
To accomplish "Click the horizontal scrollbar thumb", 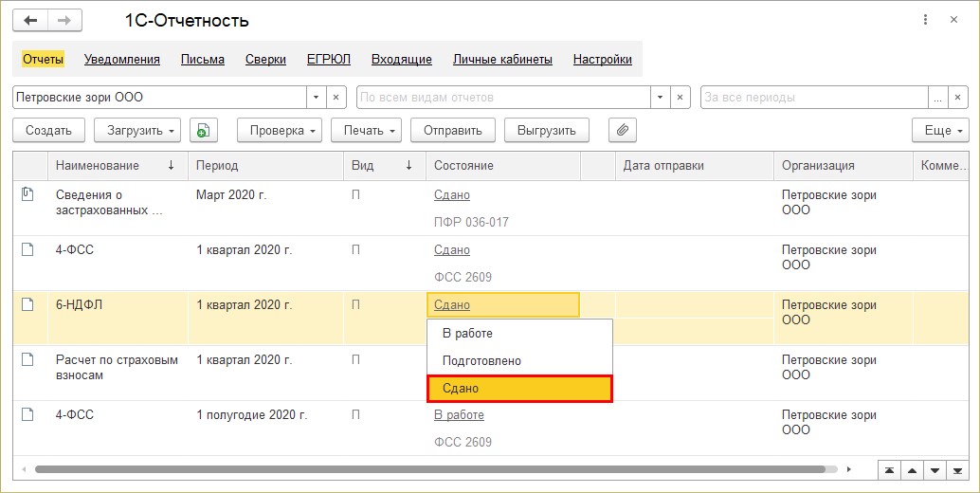I will click(430, 469).
